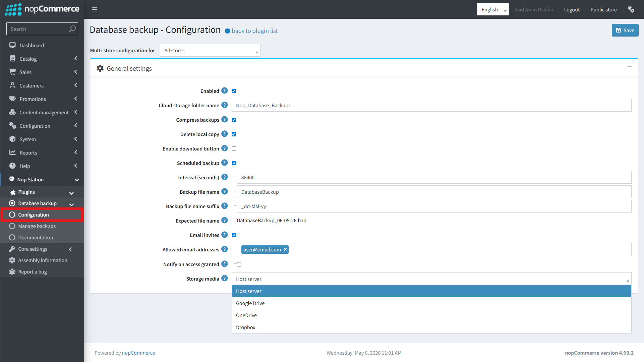
Task: Uncheck the Delete local copy checkbox
Action: [234, 134]
